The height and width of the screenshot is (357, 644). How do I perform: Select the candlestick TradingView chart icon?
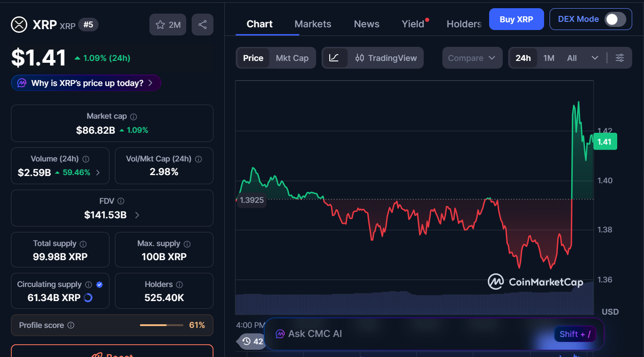[360, 58]
